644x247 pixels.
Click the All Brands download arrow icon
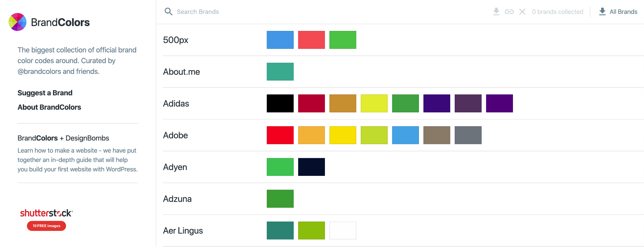coord(602,12)
